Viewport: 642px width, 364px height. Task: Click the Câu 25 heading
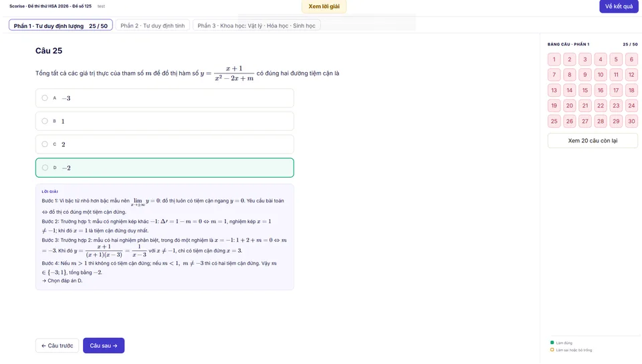49,51
